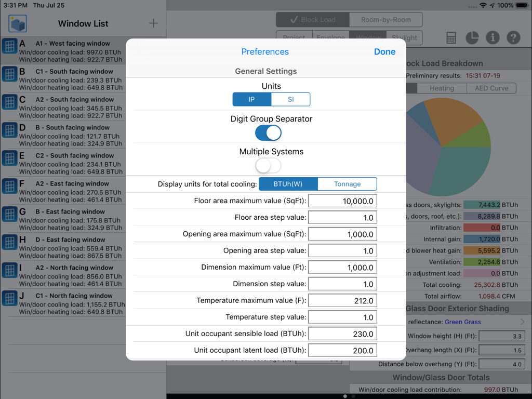Viewport: 532px width, 399px height.
Task: Open the ground reflectance chooser chevron
Action: click(x=523, y=321)
